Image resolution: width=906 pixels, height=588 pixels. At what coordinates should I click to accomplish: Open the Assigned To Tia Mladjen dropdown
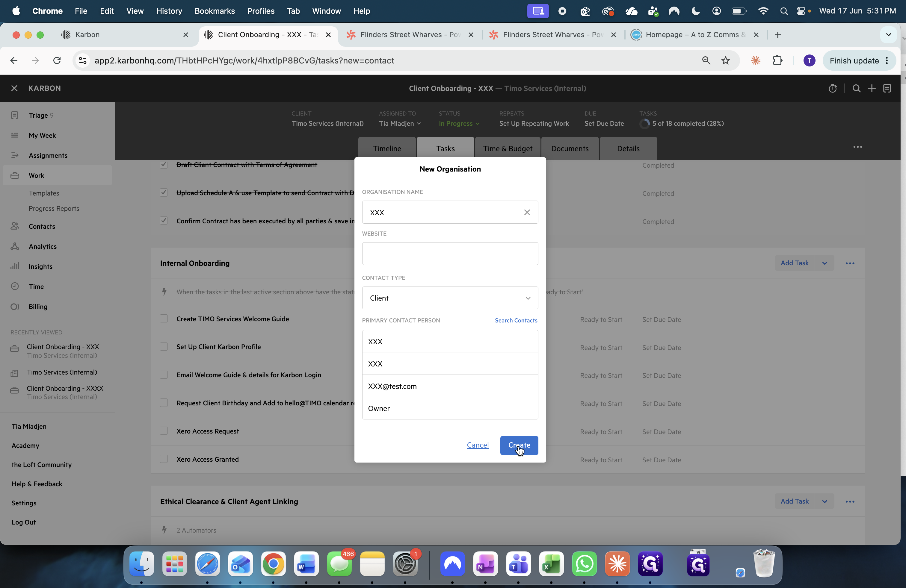(400, 124)
